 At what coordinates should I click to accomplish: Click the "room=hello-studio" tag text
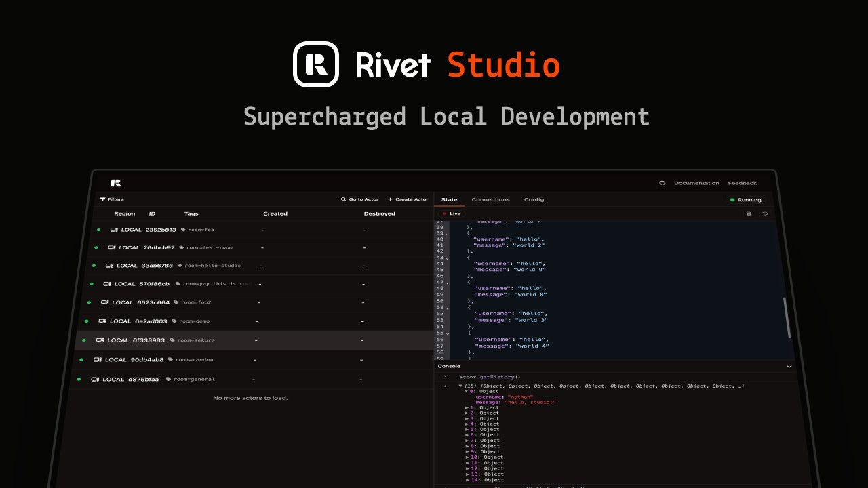[212, 266]
